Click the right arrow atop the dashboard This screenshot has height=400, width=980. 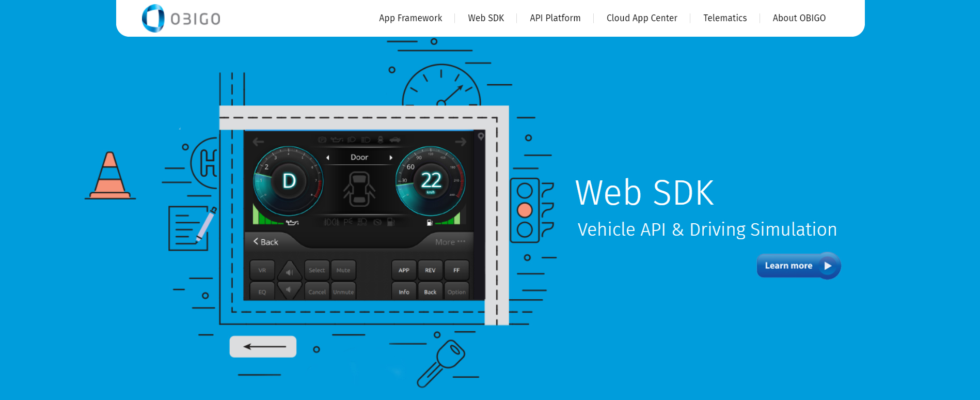[461, 142]
